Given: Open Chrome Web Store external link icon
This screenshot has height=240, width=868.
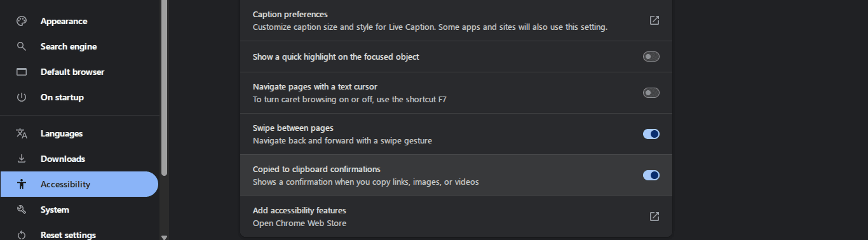Looking at the screenshot, I should (654, 217).
